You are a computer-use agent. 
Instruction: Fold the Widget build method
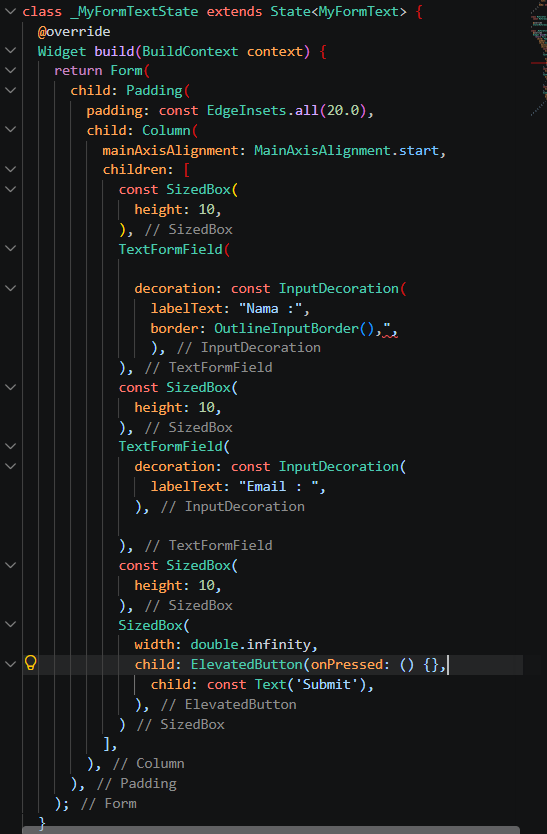(10, 51)
